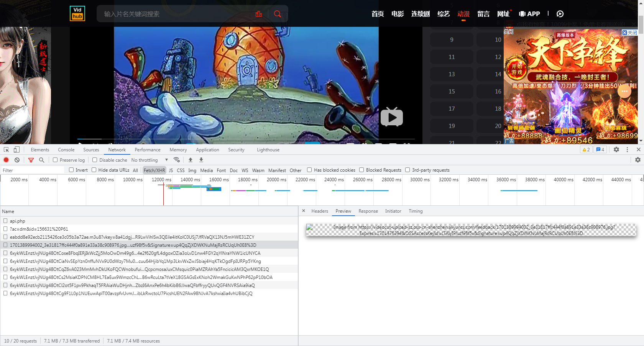Click the warnings count badge showing 2
Viewport: 644px width, 346px height.
586,149
